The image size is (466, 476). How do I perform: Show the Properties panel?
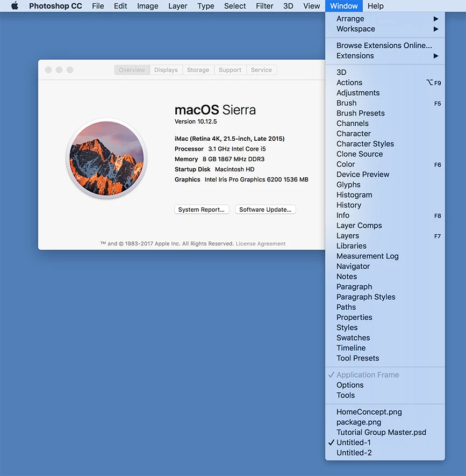pyautogui.click(x=385, y=317)
